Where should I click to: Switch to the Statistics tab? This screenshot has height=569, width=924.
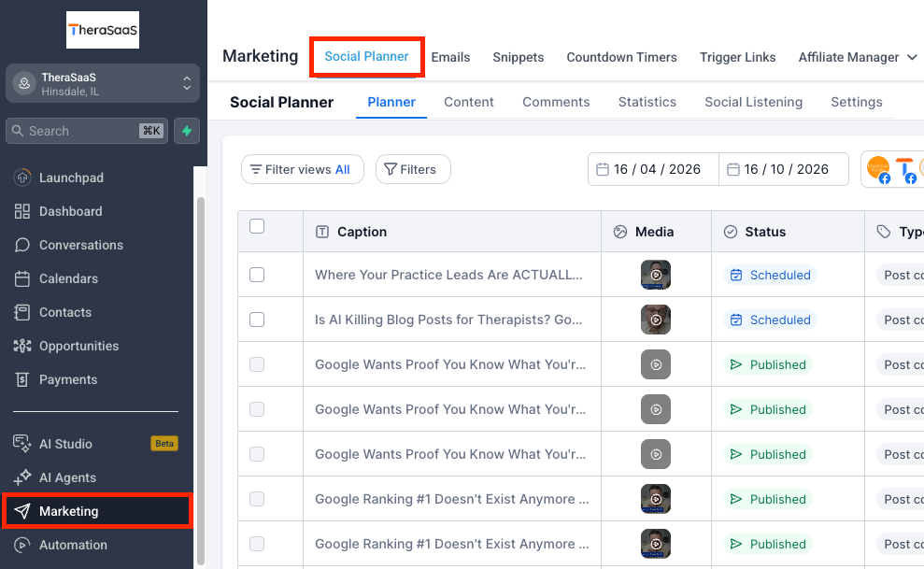(x=647, y=102)
